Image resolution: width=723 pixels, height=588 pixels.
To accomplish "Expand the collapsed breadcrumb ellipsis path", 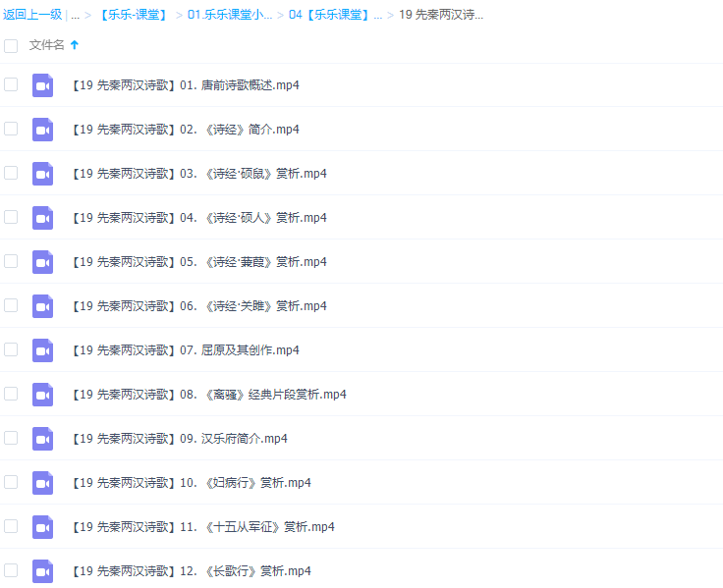I will tap(76, 16).
